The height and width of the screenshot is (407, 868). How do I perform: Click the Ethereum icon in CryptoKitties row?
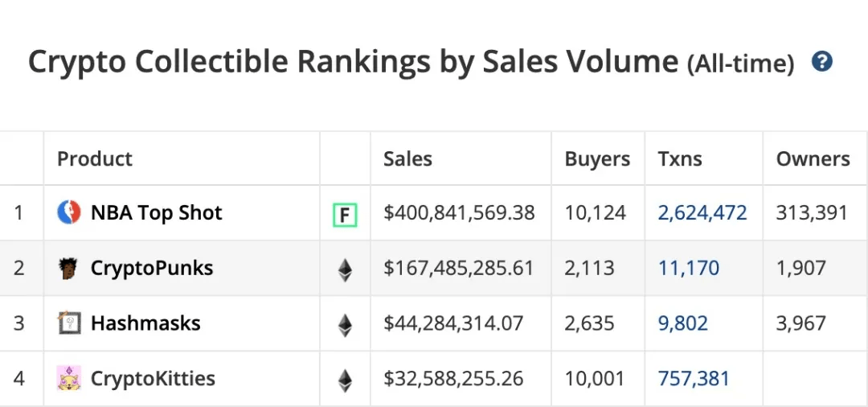click(x=345, y=379)
